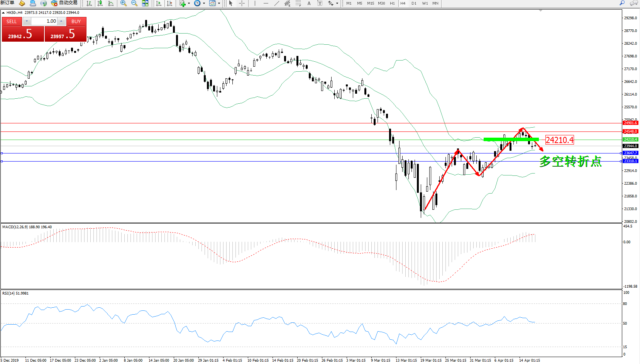Increase lot volume with up arrow
640x364 pixels.
click(61, 21)
